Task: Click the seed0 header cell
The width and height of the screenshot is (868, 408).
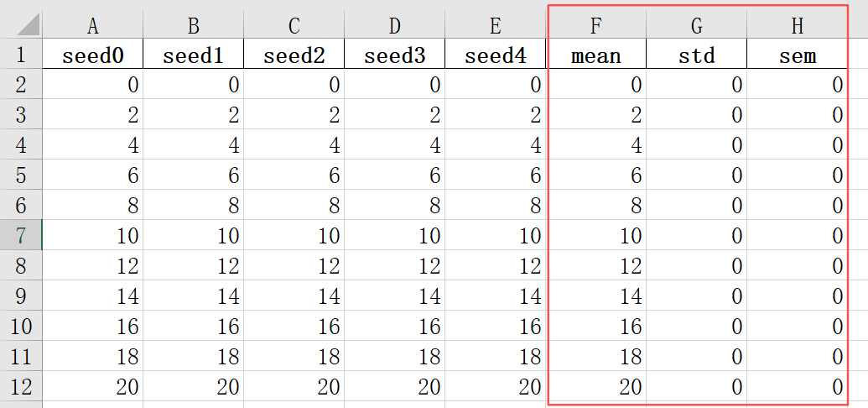Action: (92, 55)
